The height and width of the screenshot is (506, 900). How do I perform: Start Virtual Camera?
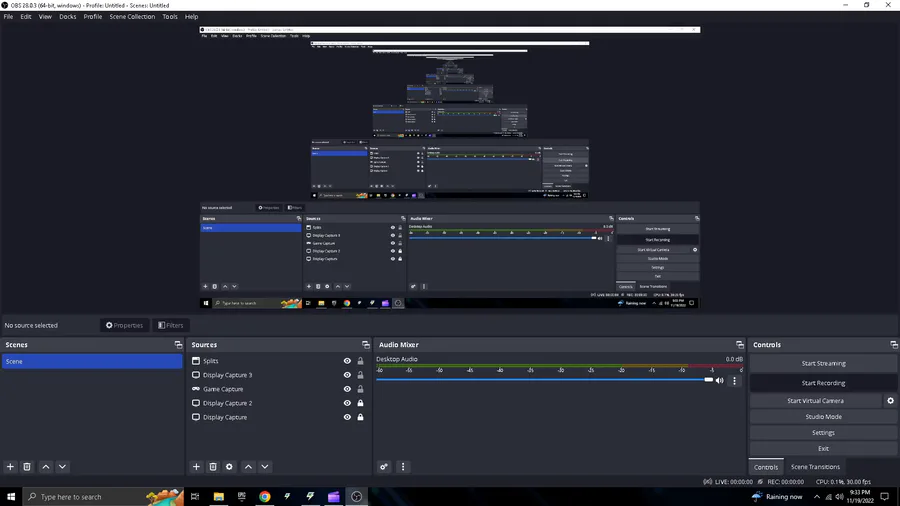click(815, 401)
